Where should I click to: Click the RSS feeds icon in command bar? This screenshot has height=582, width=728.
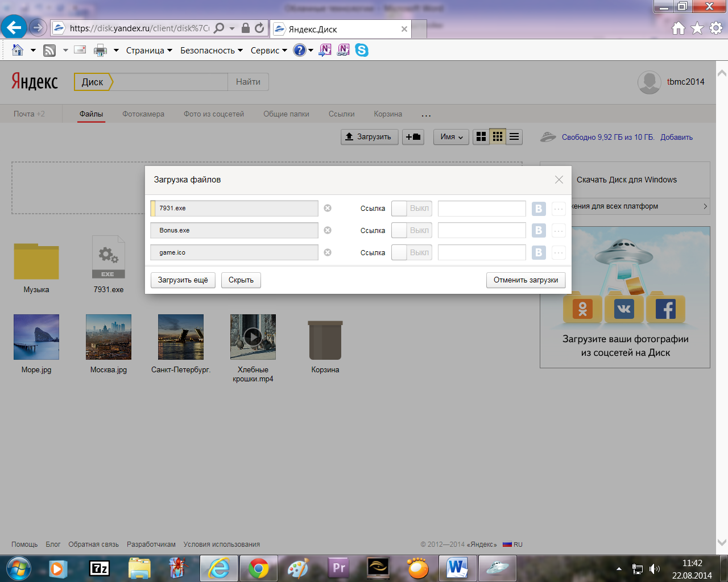[x=49, y=51]
